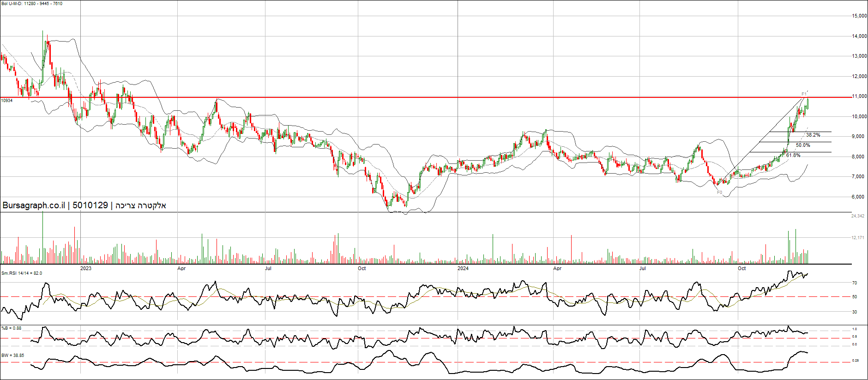
Task: Click the 6,000 price axis label
Action: [858, 197]
